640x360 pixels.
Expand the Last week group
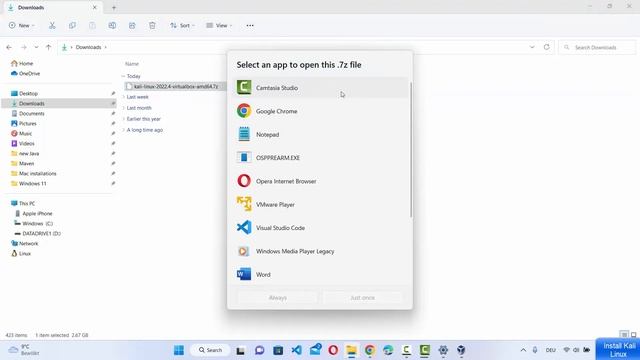[x=124, y=97]
